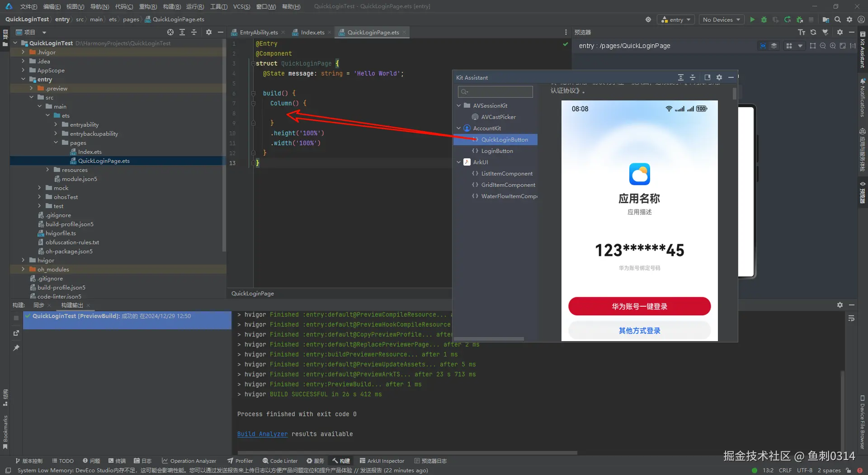868x475 pixels.
Task: Open the No Devices dropdown
Action: (x=721, y=19)
